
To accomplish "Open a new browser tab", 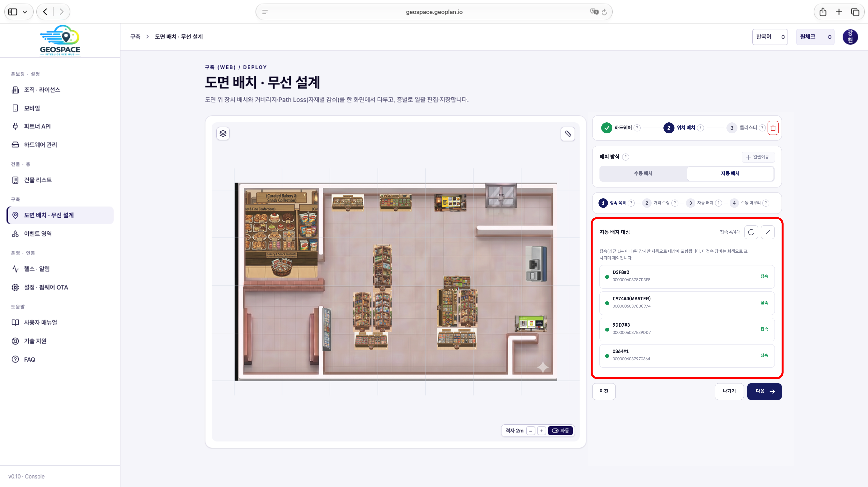I will pos(839,12).
